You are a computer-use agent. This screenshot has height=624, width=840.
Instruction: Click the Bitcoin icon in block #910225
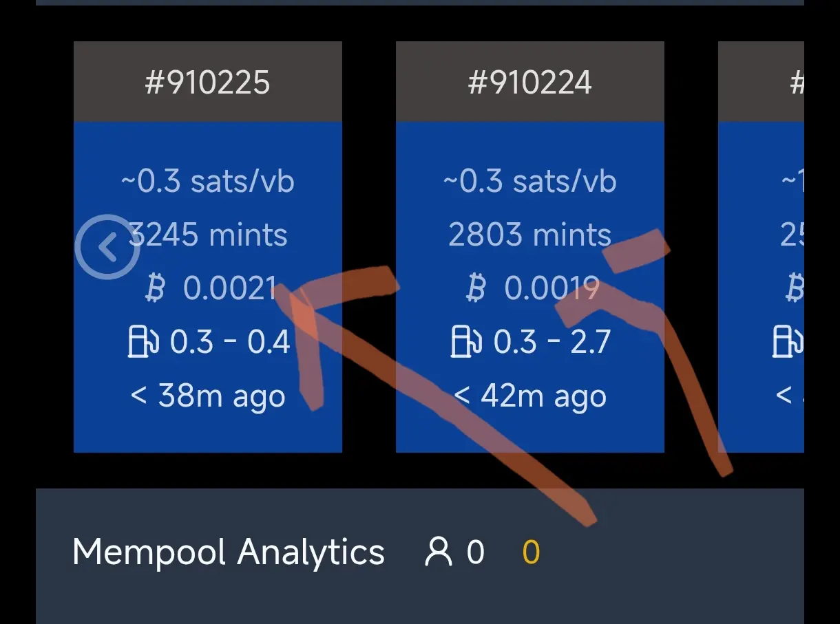pos(156,288)
